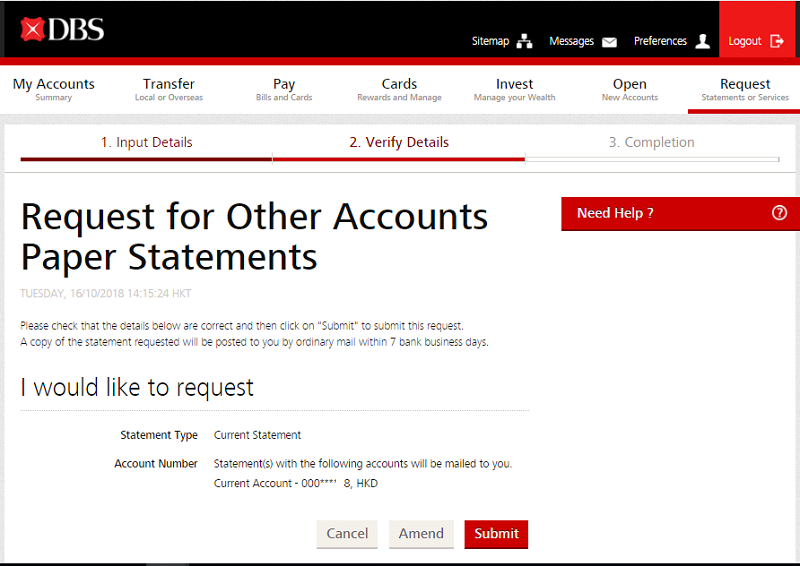This screenshot has height=566, width=800.
Task: Click the Messages envelope icon
Action: point(609,42)
